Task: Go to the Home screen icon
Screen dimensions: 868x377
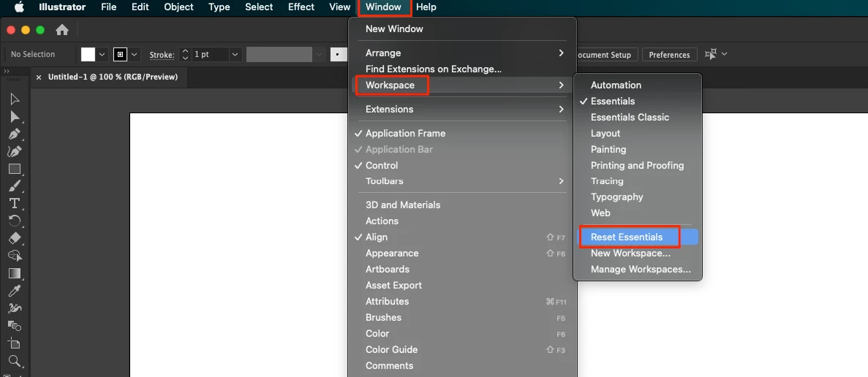Action: pyautogui.click(x=62, y=30)
